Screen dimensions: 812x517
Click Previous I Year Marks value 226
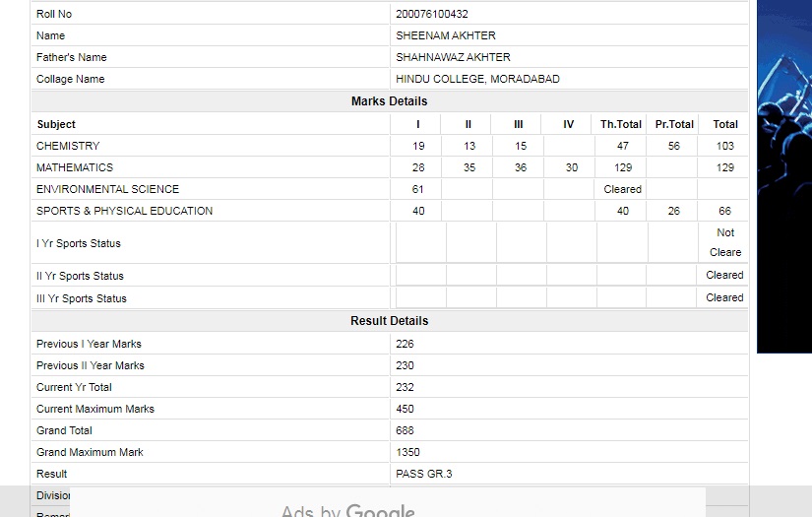click(x=405, y=344)
